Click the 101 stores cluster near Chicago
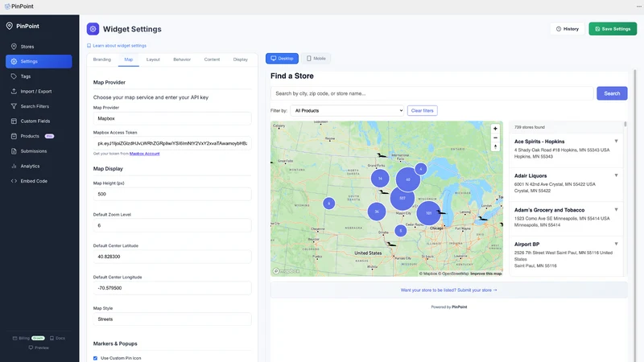Screen dimensions: 644x362 (x=428, y=213)
